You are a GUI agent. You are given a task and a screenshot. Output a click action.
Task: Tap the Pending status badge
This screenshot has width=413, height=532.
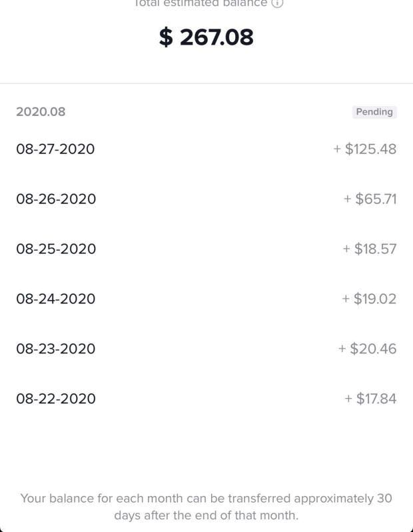[374, 111]
